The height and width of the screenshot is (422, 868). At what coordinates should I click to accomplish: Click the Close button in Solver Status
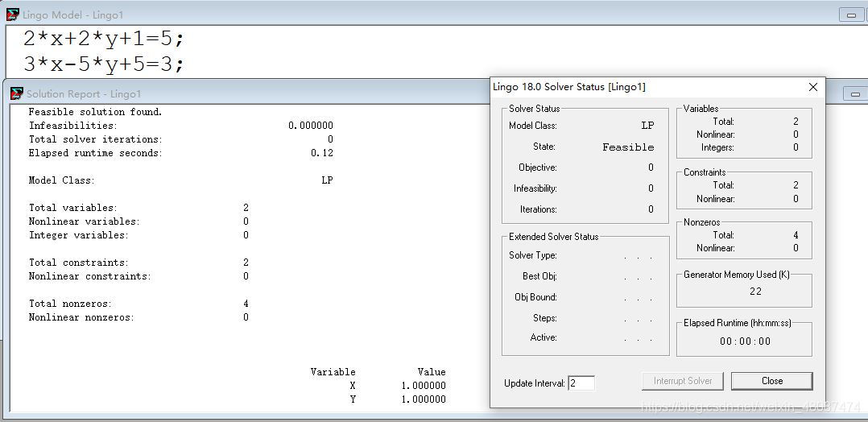(x=771, y=381)
